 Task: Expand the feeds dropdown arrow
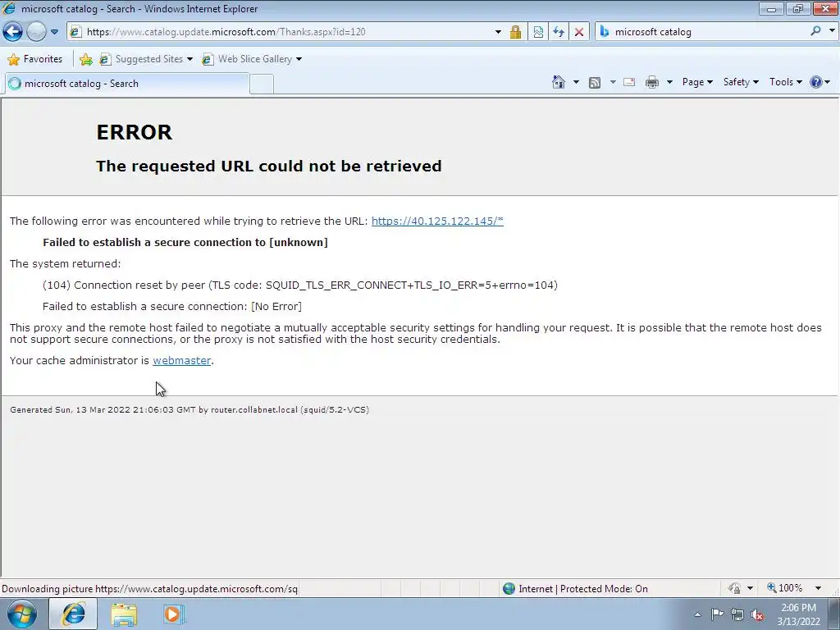(x=612, y=82)
